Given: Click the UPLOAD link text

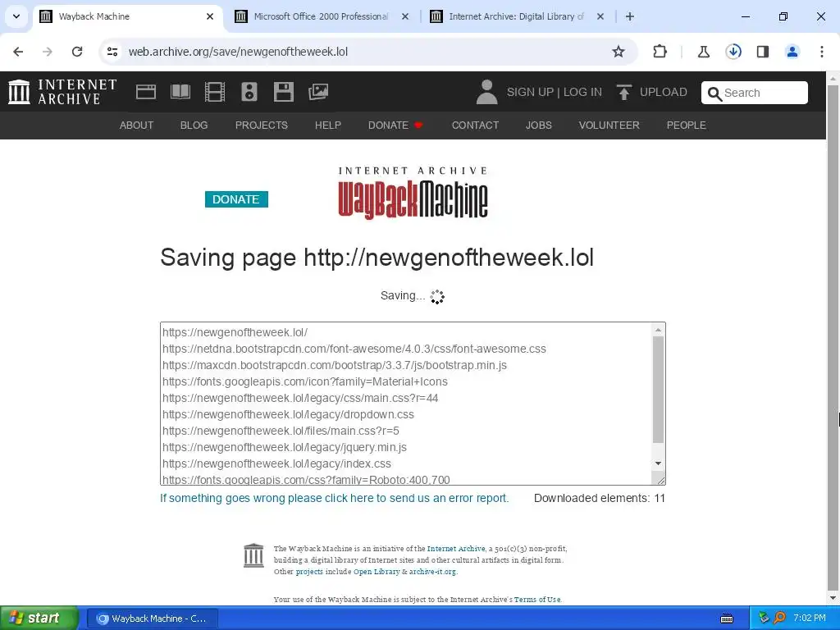Looking at the screenshot, I should [x=663, y=92].
